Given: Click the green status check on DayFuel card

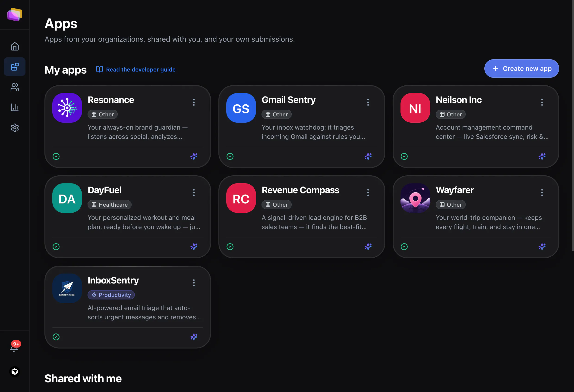Looking at the screenshot, I should pos(56,247).
